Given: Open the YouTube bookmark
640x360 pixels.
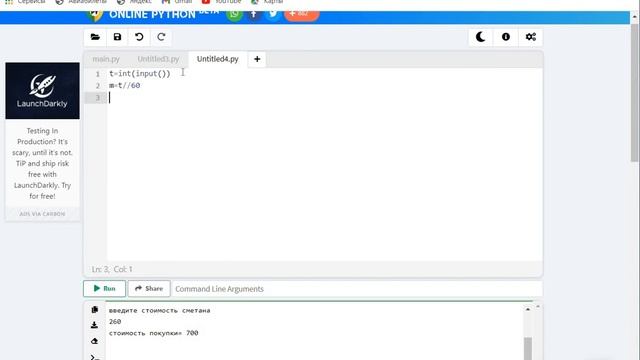Looking at the screenshot, I should (x=222, y=2).
